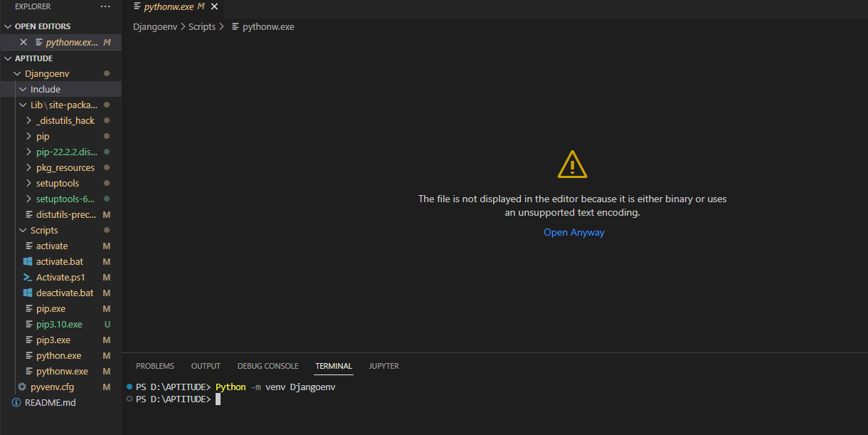The image size is (868, 435).
Task: Open the Jupyter panel tab
Action: [383, 366]
